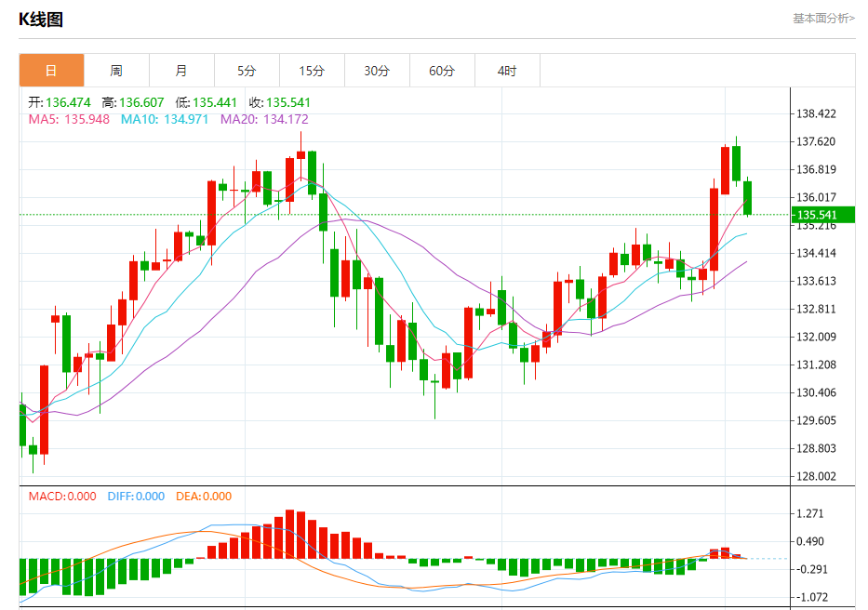Click the DIFF:0.000 indicator label
868x610 pixels.
click(136, 496)
